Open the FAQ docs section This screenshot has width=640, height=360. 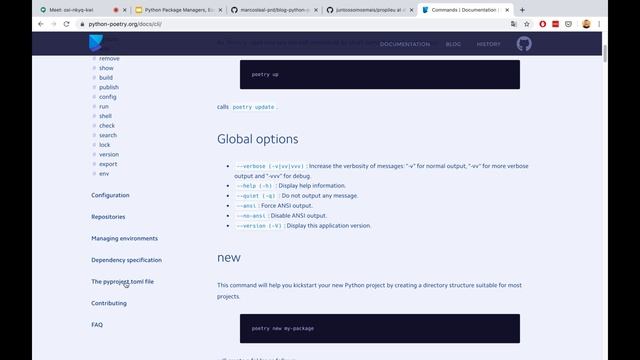[97, 325]
